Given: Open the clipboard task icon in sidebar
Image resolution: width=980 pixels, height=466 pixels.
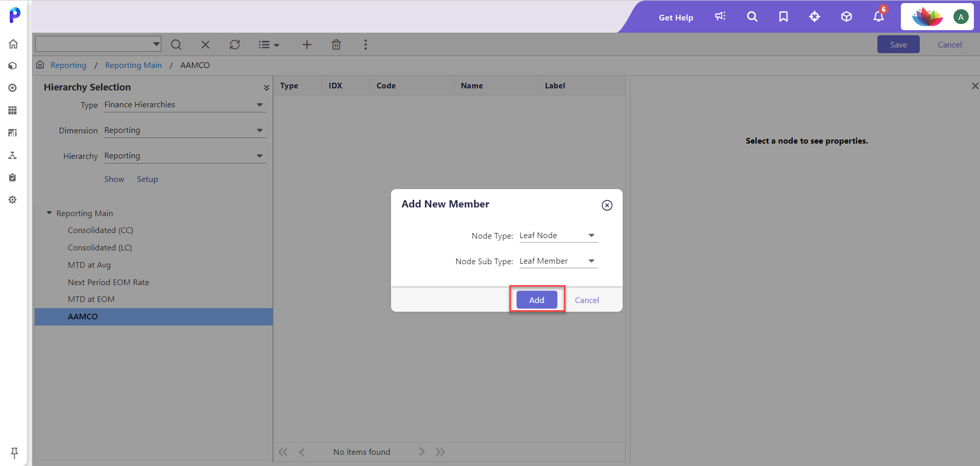Looking at the screenshot, I should coord(13,177).
